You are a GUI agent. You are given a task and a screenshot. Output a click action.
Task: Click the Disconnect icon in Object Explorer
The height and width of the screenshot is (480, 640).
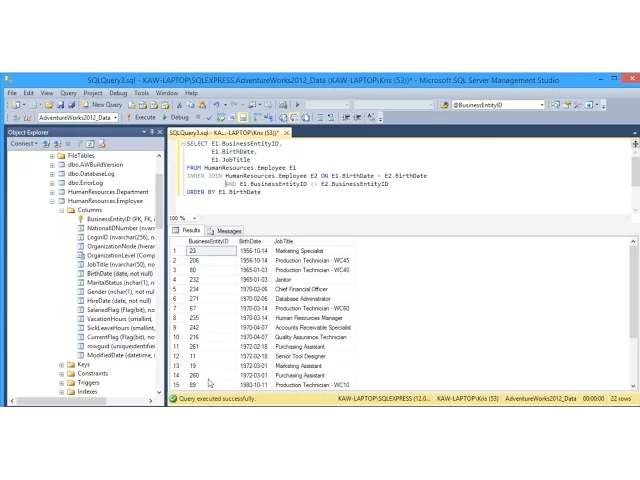pyautogui.click(x=57, y=144)
